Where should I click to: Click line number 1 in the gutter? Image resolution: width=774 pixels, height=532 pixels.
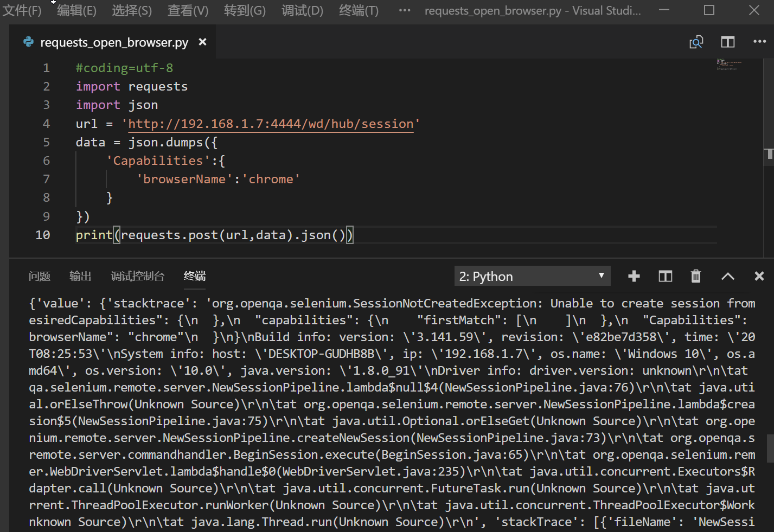46,68
